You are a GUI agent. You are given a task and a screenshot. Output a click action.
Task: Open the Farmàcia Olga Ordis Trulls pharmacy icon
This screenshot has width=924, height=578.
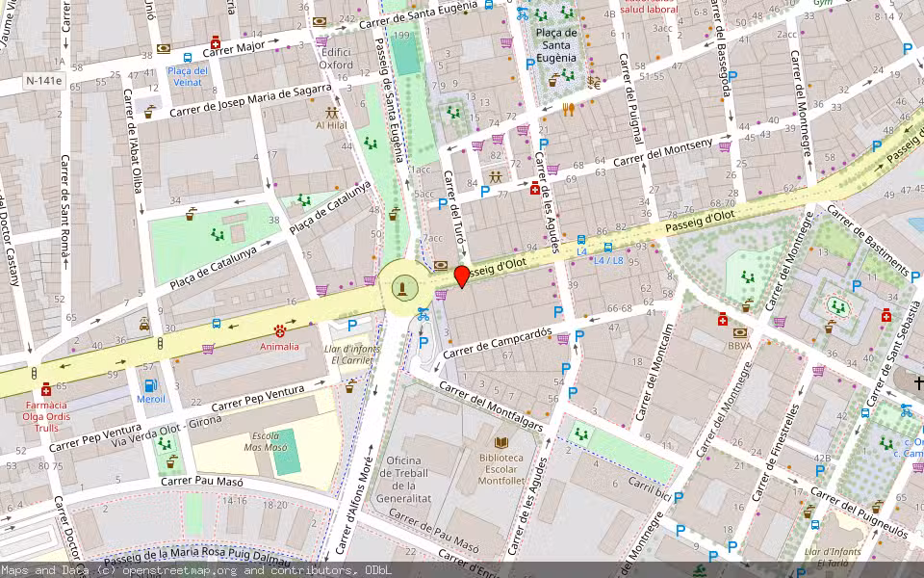click(x=46, y=389)
